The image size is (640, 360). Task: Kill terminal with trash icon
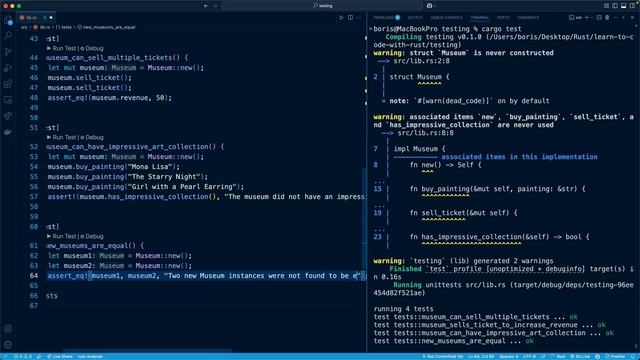pyautogui.click(x=607, y=18)
